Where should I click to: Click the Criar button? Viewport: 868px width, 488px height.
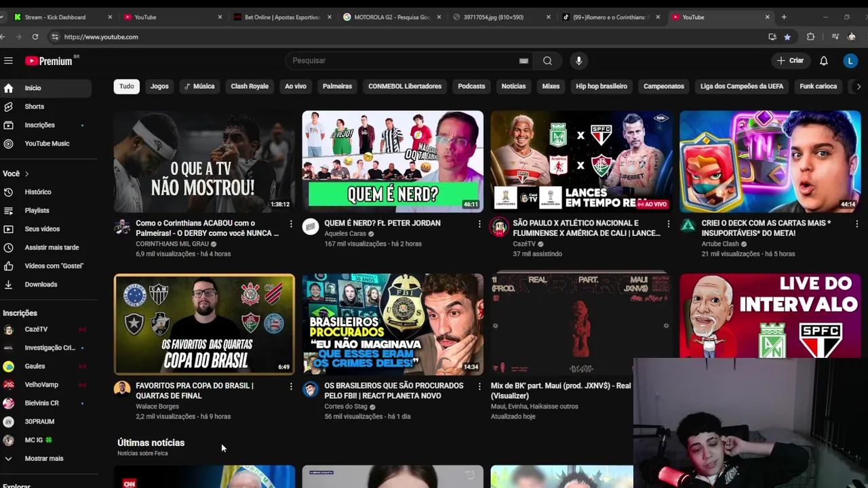point(790,61)
